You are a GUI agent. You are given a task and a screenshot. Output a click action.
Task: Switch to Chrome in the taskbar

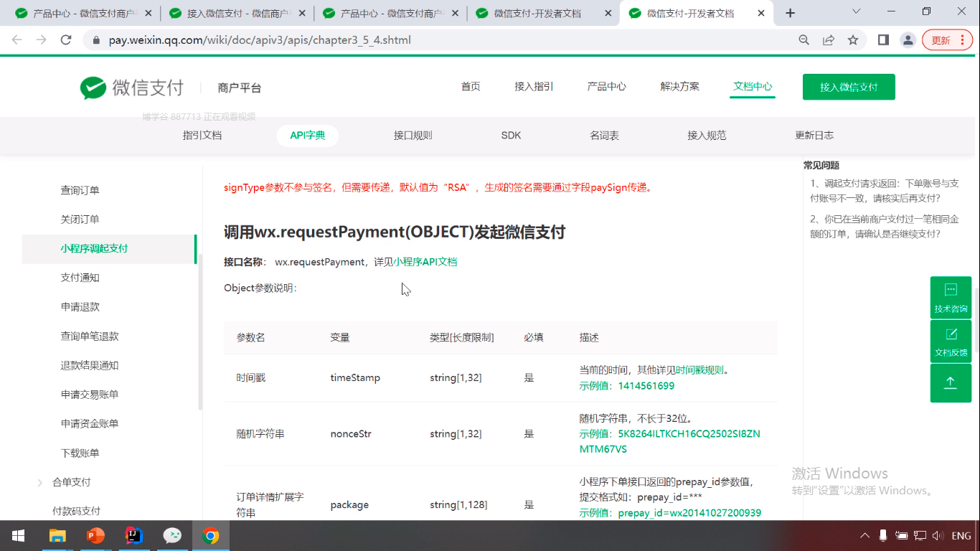point(210,536)
